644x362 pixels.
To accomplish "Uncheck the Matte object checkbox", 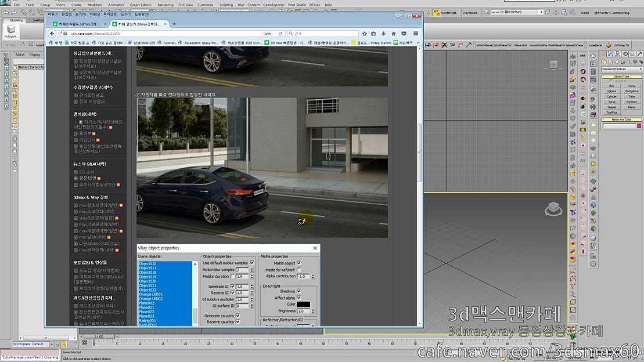I will [298, 263].
